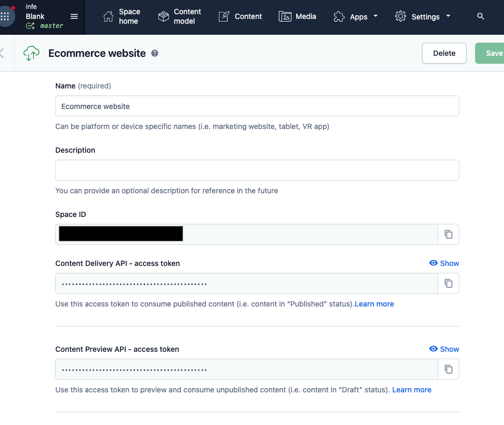
Task: Click the API key cloud icon
Action: pos(32,53)
